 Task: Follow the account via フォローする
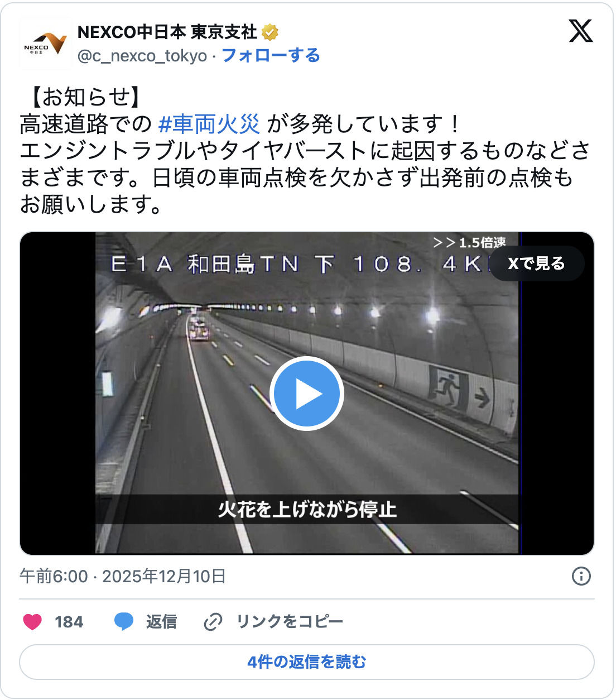271,55
